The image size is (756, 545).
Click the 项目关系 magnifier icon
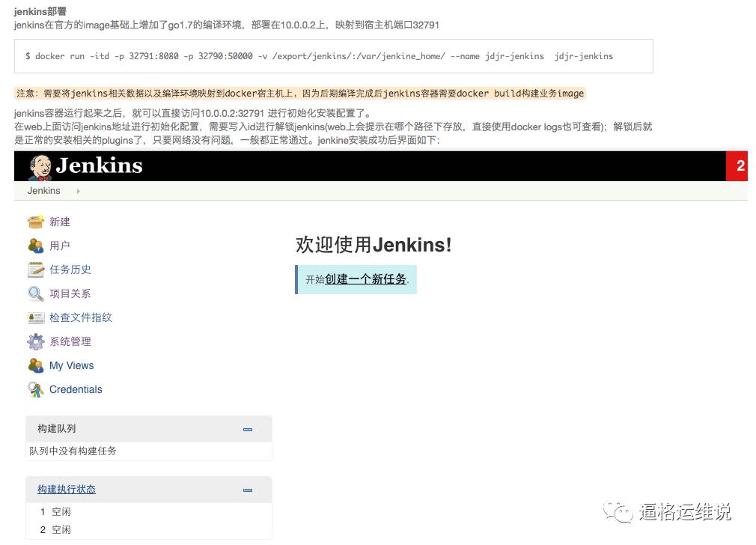(x=36, y=293)
